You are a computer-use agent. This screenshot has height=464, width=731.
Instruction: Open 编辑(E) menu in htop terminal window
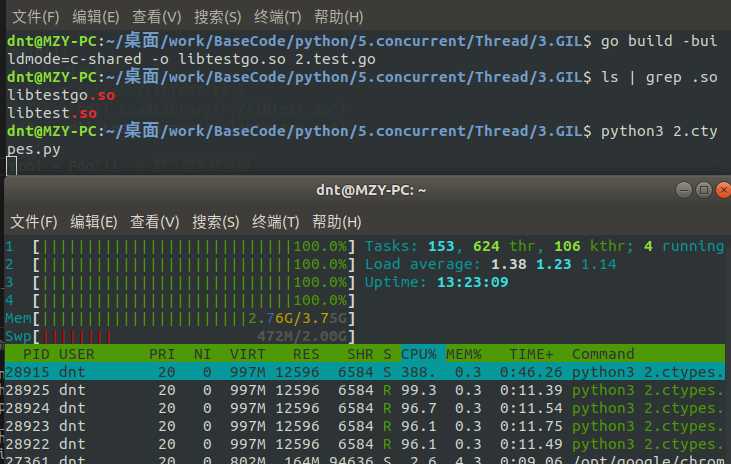[x=94, y=222]
